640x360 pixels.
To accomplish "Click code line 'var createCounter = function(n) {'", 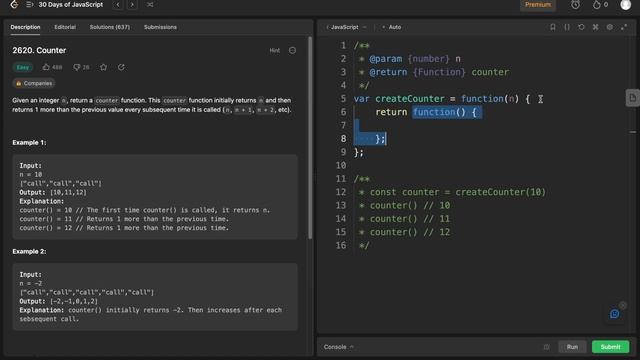I will point(442,99).
